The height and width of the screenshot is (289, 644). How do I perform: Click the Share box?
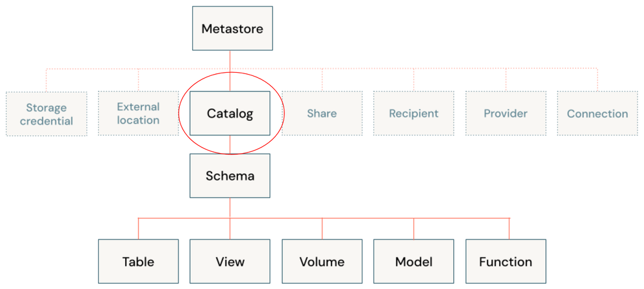pos(322,113)
